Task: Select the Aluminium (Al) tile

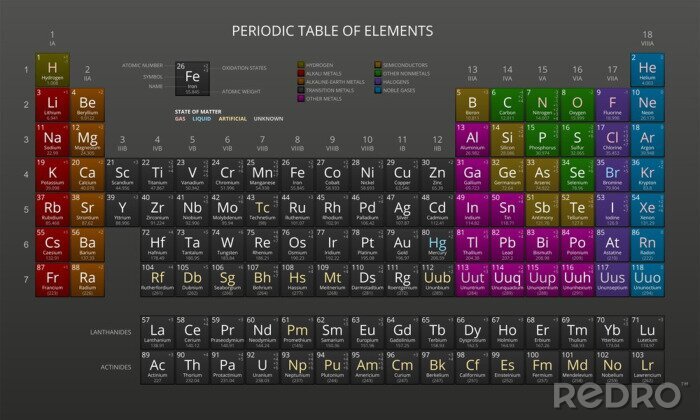Action: click(x=472, y=140)
